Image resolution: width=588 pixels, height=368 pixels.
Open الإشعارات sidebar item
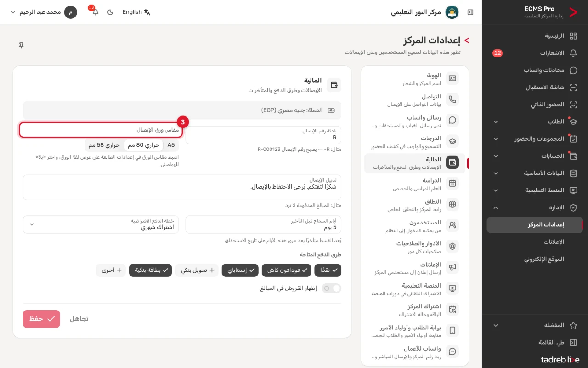(x=535, y=53)
